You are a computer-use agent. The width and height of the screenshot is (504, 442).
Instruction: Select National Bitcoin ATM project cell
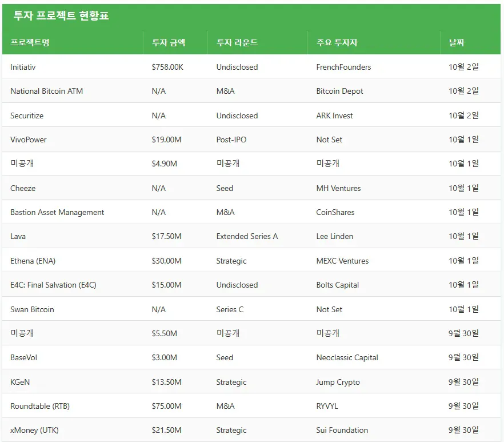(46, 91)
